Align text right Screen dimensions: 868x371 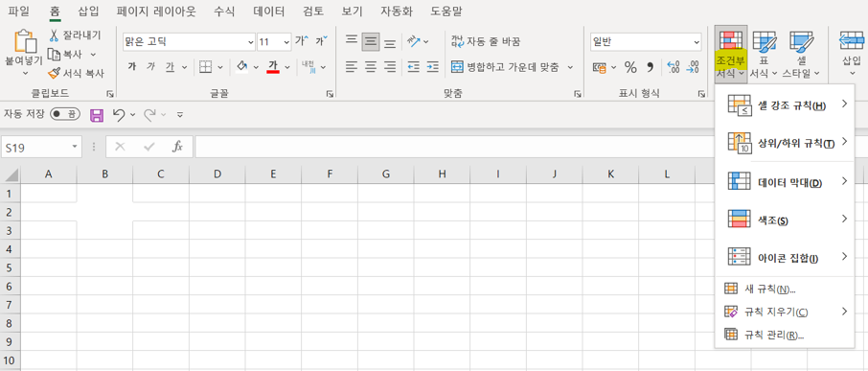390,67
